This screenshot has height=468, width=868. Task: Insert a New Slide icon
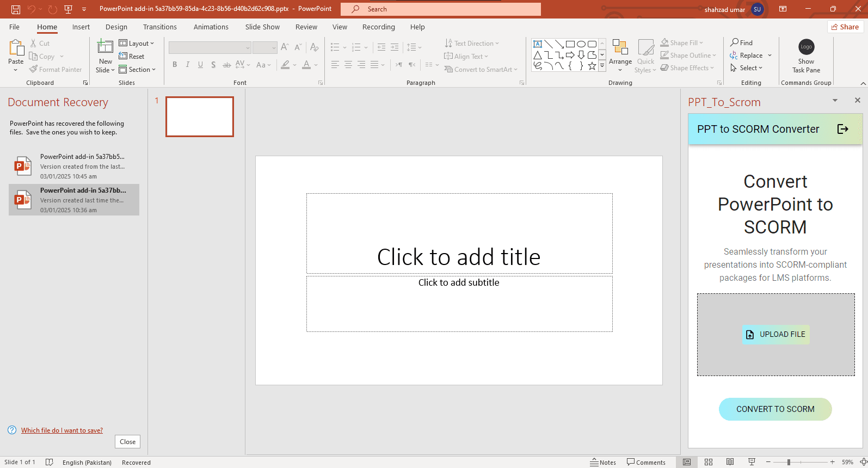coord(105,47)
